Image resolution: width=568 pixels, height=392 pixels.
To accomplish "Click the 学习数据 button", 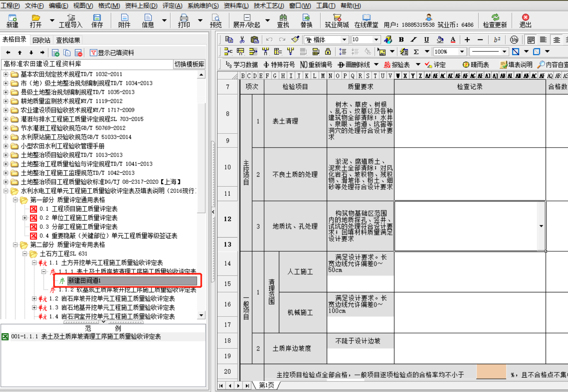I will [242, 65].
